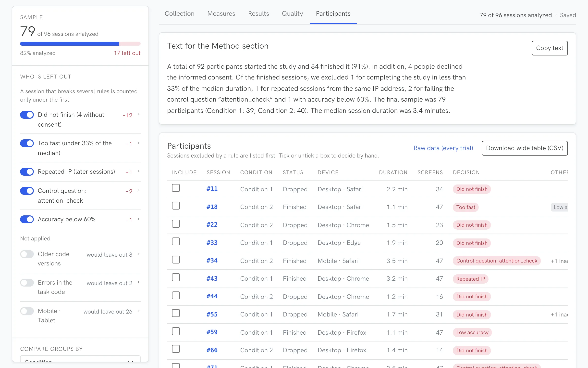This screenshot has width=588, height=368.
Task: Disable the 'Accuracy below 60%' toggle
Action: pos(27,219)
